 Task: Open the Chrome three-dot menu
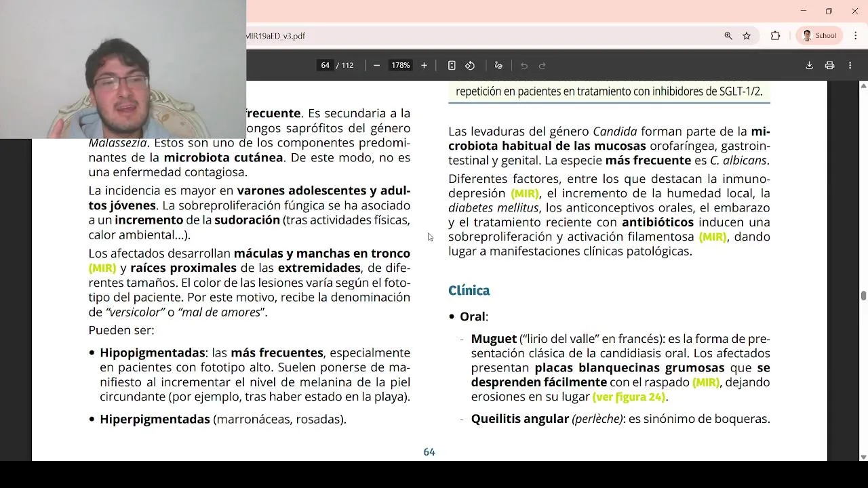coord(855,36)
